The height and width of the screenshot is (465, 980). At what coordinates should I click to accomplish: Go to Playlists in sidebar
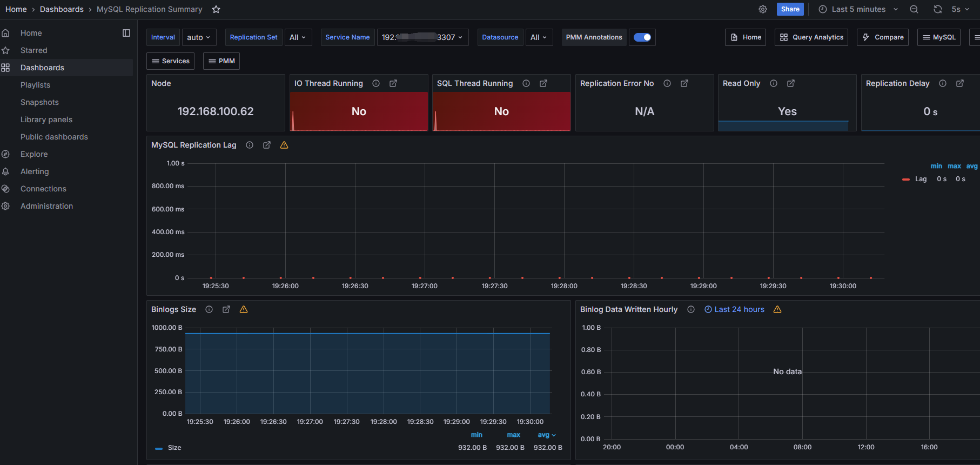35,85
